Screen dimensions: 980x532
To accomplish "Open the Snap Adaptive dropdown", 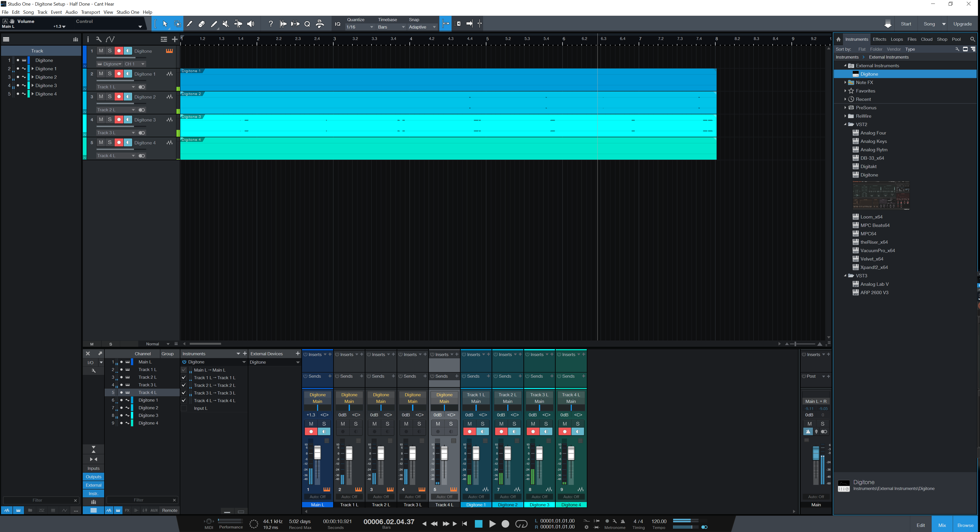I will tap(422, 27).
